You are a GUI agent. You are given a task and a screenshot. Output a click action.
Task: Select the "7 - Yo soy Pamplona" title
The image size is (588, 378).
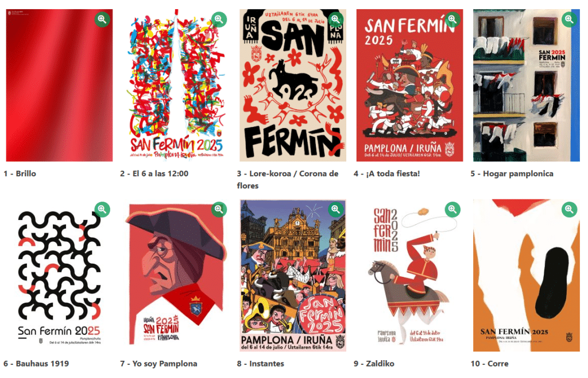pos(158,364)
